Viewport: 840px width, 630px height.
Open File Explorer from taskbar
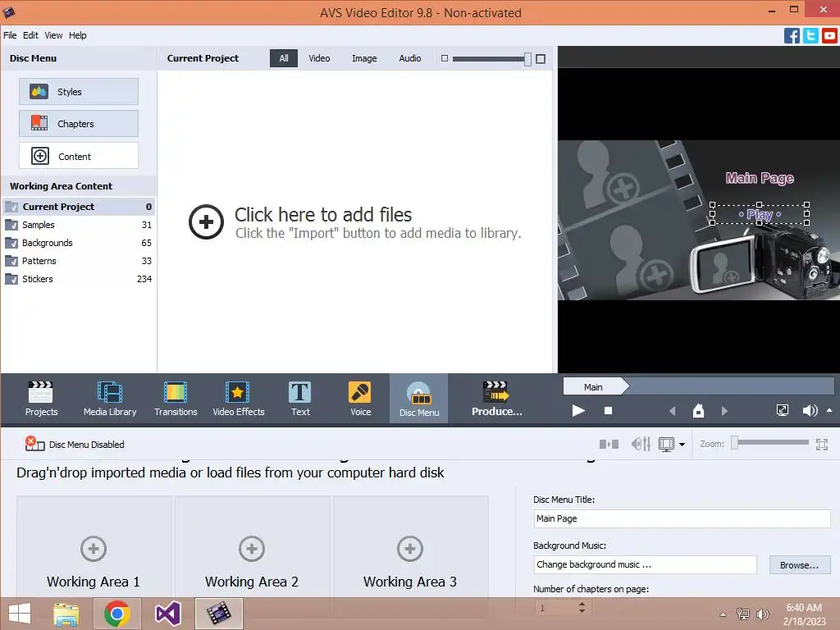(x=66, y=614)
